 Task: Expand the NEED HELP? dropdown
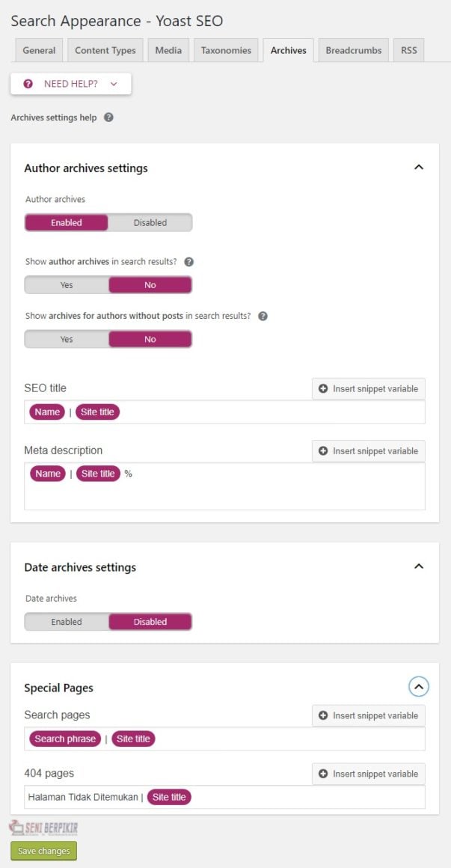pyautogui.click(x=71, y=84)
